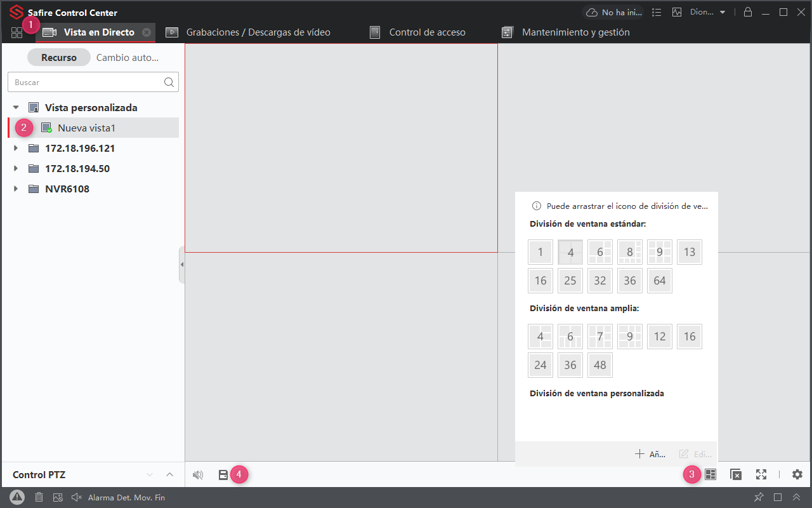
Task: Click the lock screen padlock icon
Action: pyautogui.click(x=748, y=12)
